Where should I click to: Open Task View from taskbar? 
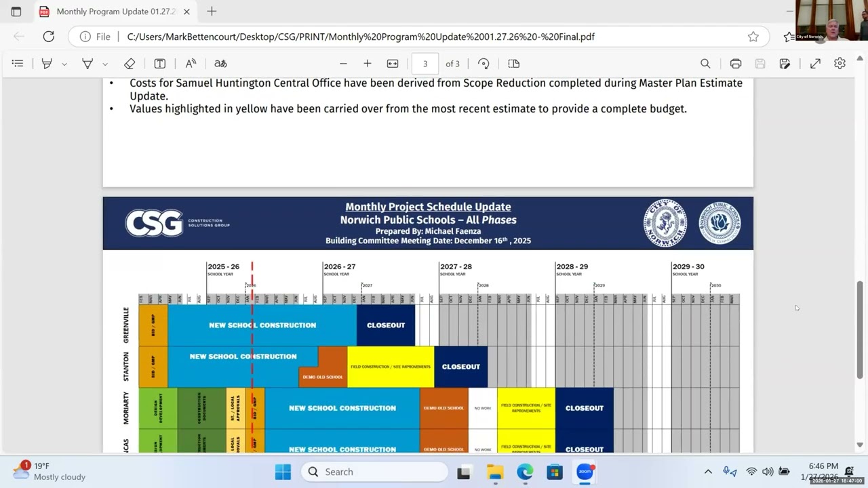click(464, 472)
